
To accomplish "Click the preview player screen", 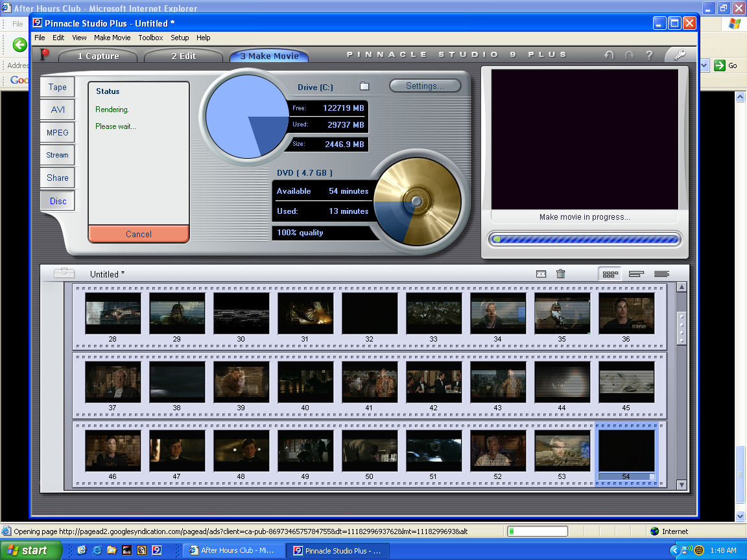I will point(584,139).
